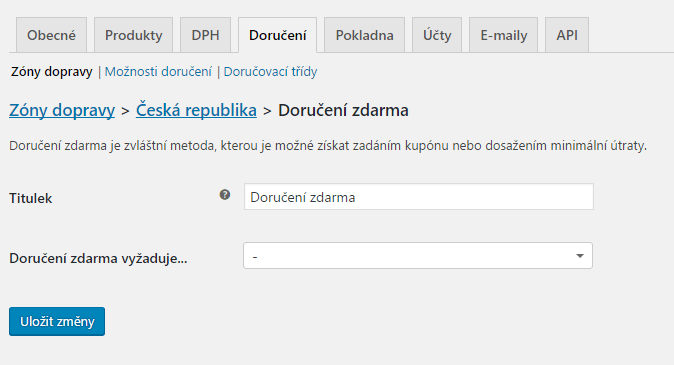
Task: Click the Titulek field label
Action: click(31, 198)
